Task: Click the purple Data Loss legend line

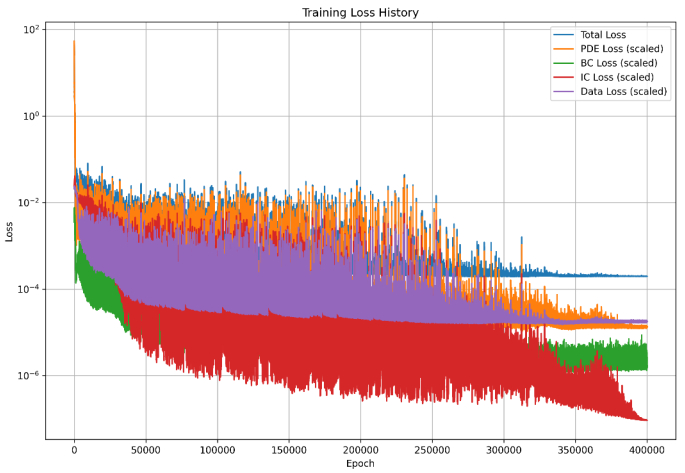Action: (x=564, y=92)
